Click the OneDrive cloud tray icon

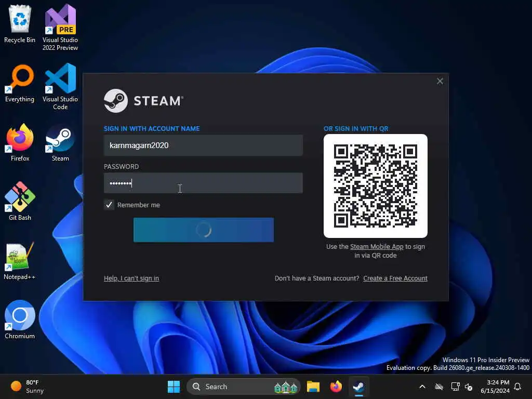[x=439, y=387]
